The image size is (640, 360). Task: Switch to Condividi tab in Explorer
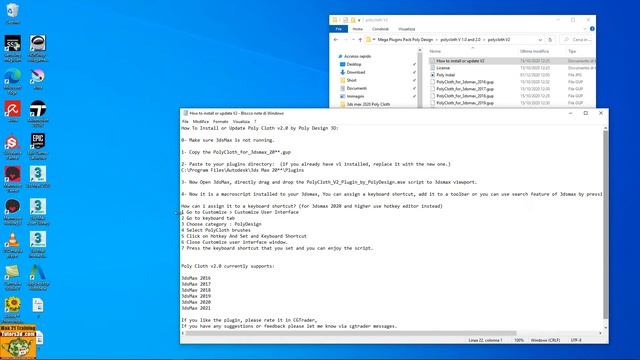click(380, 29)
